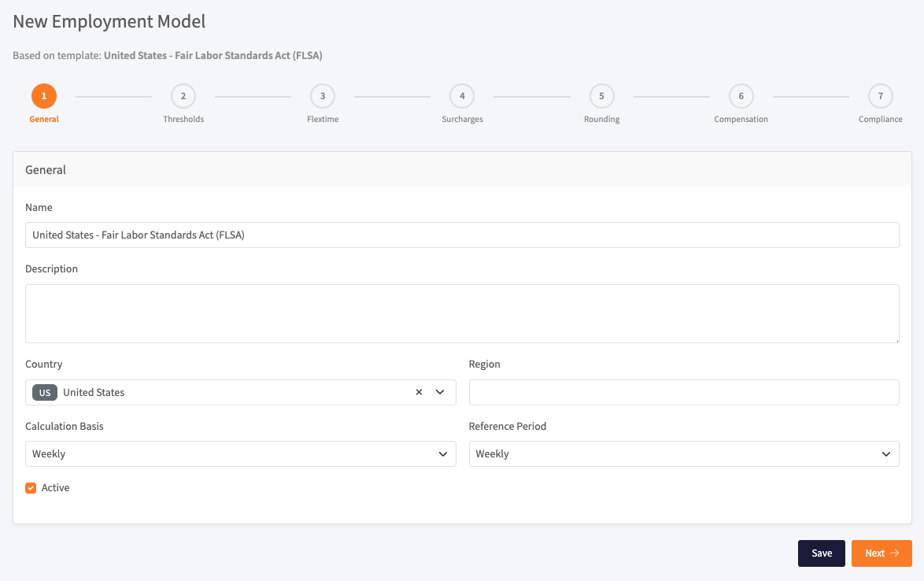Select the Compensation step label

point(741,119)
